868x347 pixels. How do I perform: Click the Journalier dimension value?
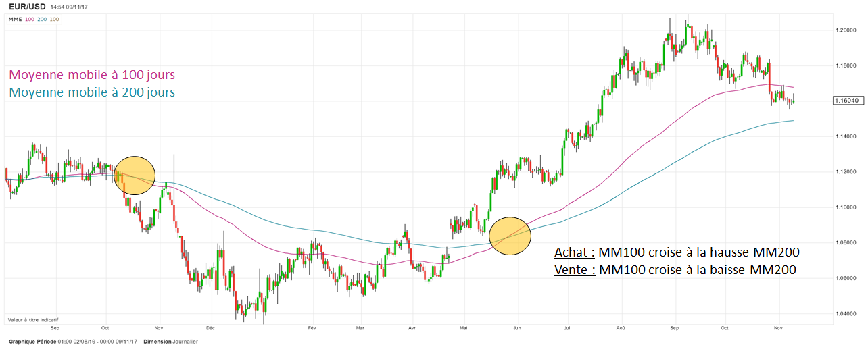(x=185, y=342)
